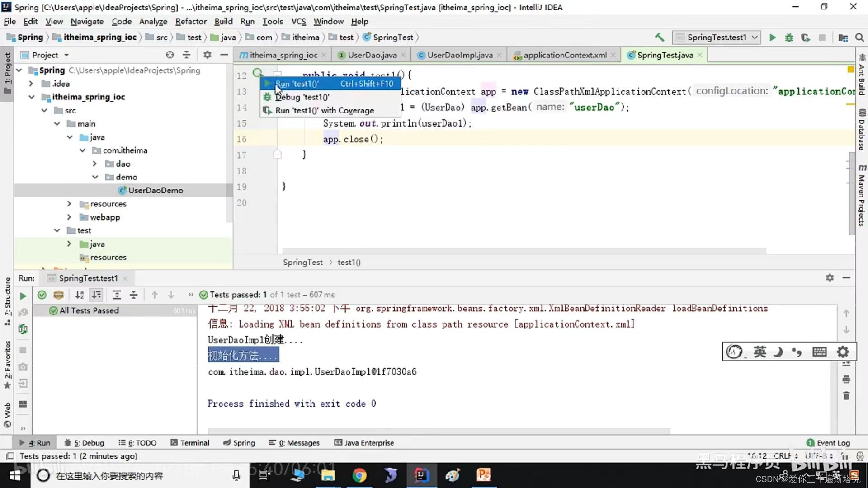Click the Windows Start button
The height and width of the screenshot is (488, 868).
click(x=15, y=475)
